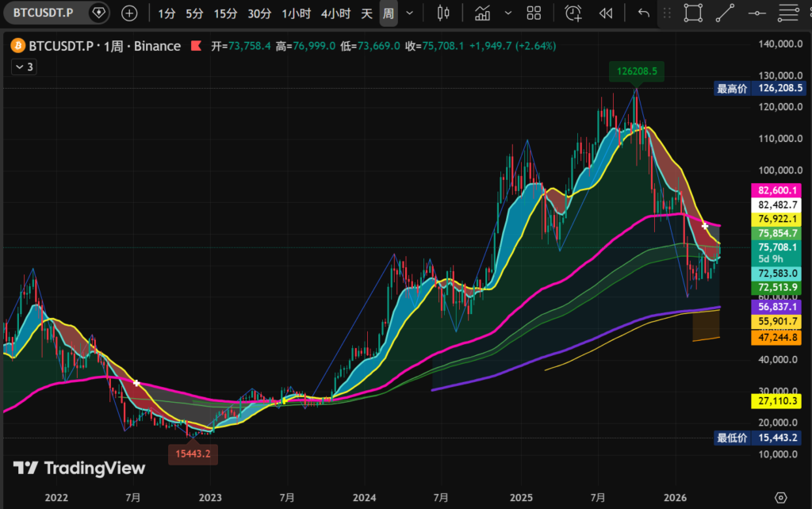Viewport: 812px width, 509px height.
Task: Grab the dotted drag handle of drawing toolbar
Action: (x=667, y=13)
